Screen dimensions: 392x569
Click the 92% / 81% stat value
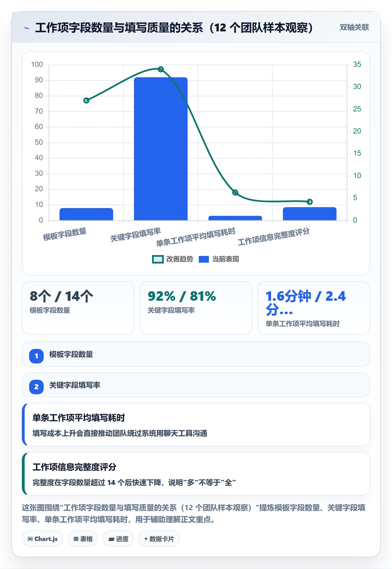pos(182,296)
